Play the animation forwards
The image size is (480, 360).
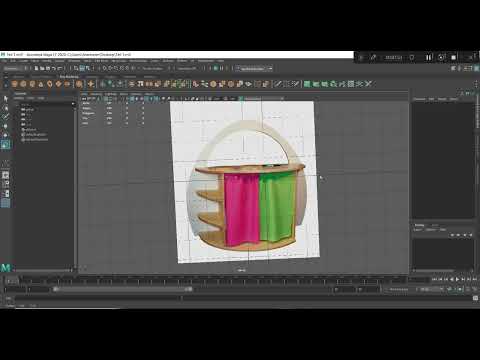457,279
